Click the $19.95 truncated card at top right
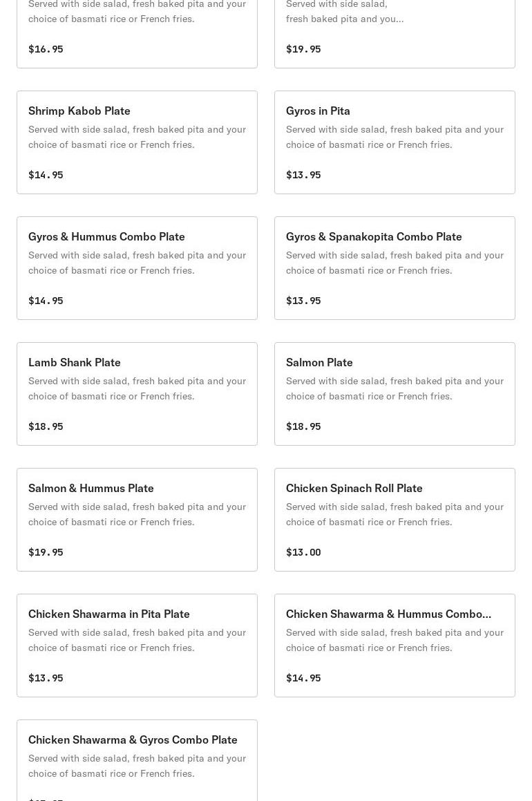The image size is (532, 801). [395, 34]
